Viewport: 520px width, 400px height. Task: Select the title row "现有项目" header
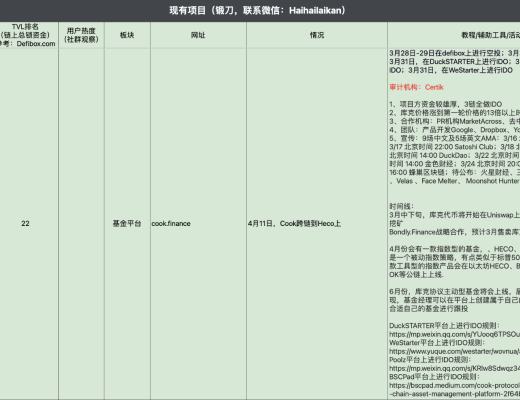click(260, 11)
